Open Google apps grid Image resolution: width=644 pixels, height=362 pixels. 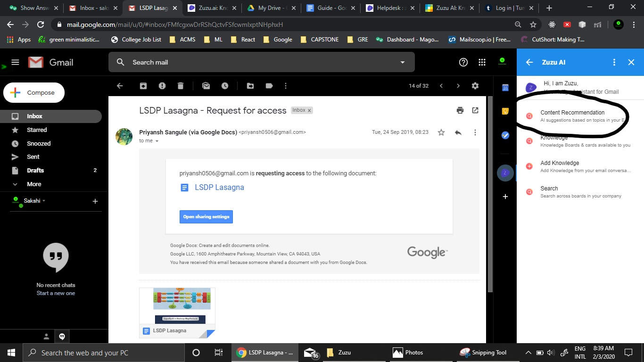tap(482, 62)
